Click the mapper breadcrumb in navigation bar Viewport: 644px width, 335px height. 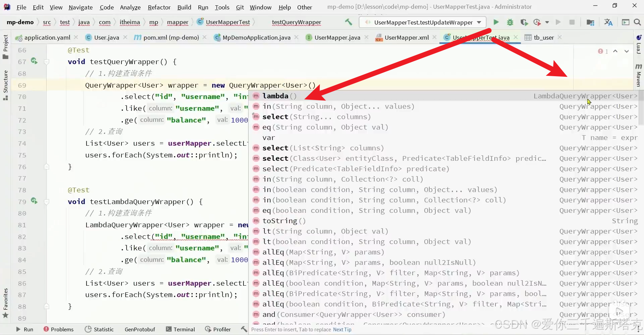(x=177, y=22)
